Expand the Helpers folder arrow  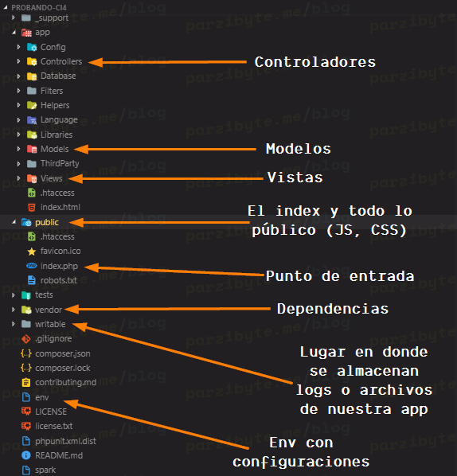[19, 105]
